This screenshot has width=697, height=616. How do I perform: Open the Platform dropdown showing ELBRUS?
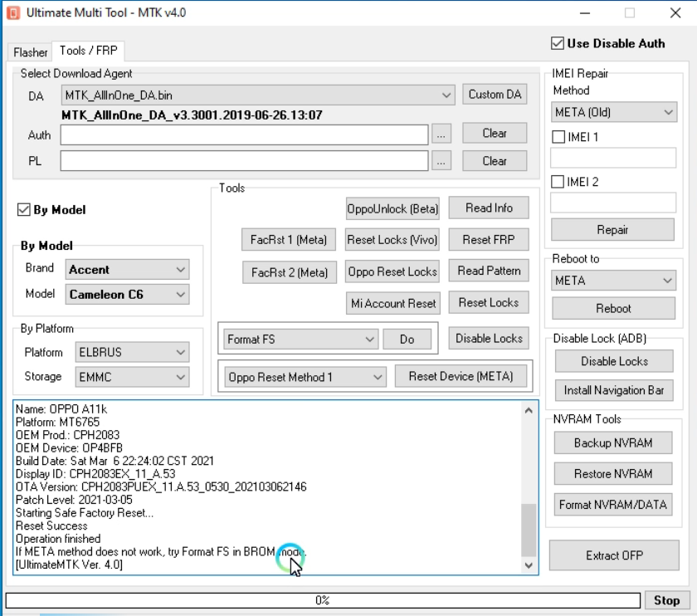pos(132,352)
